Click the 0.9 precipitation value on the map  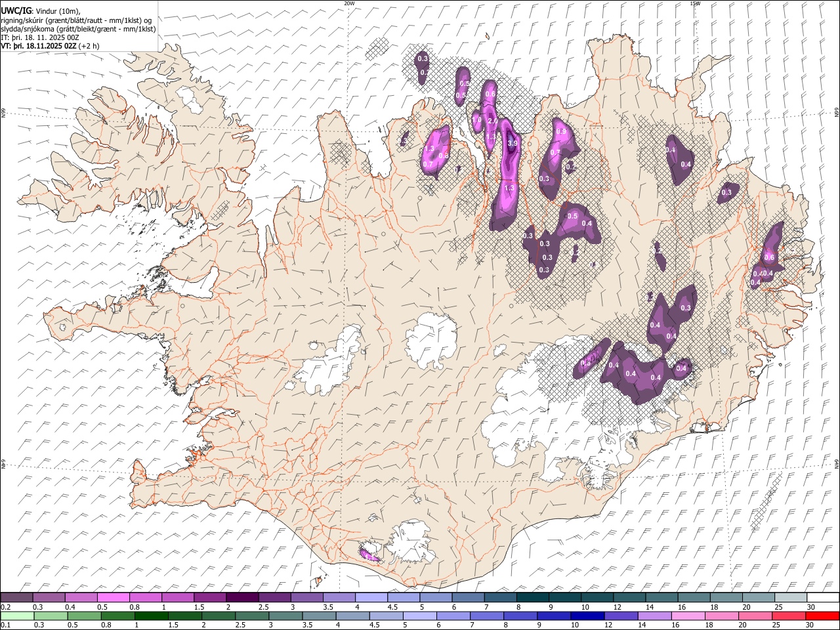tap(561, 131)
